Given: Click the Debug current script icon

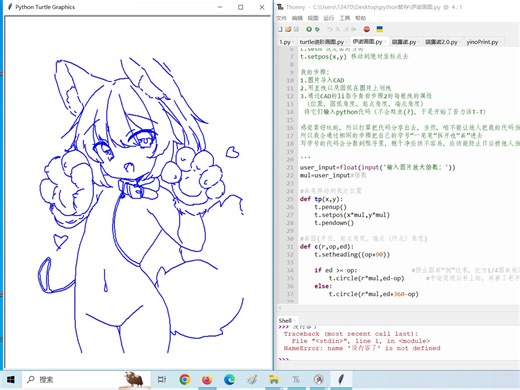Looking at the screenshot, I should (317, 29).
